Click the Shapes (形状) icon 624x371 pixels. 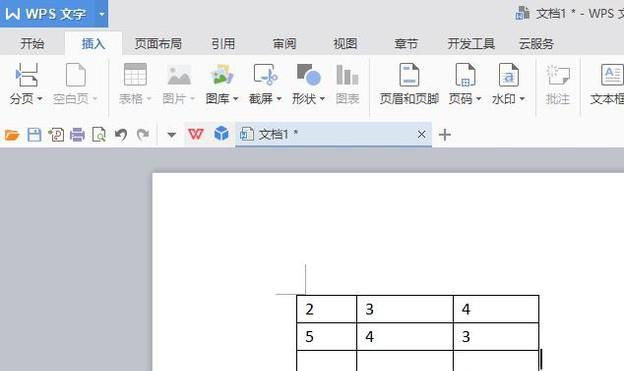pos(308,74)
